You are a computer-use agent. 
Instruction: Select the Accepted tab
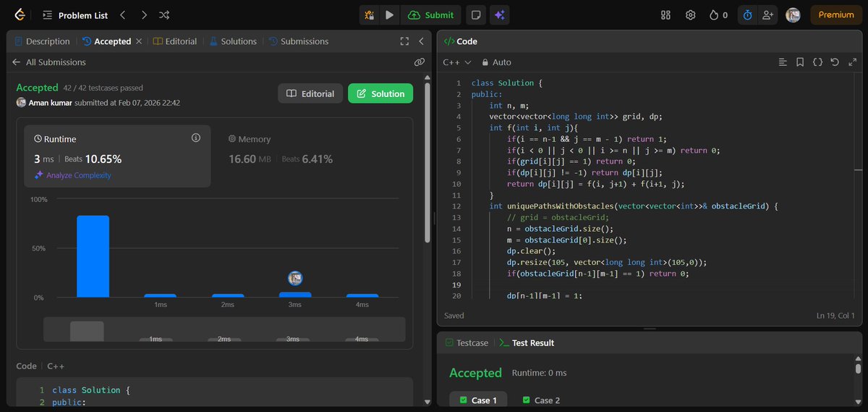[x=107, y=41]
